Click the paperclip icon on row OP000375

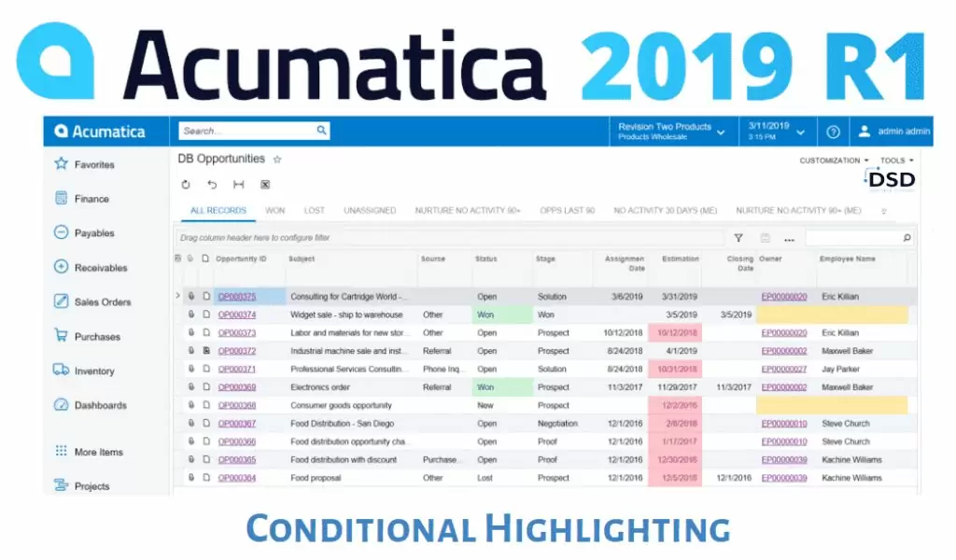click(x=190, y=296)
